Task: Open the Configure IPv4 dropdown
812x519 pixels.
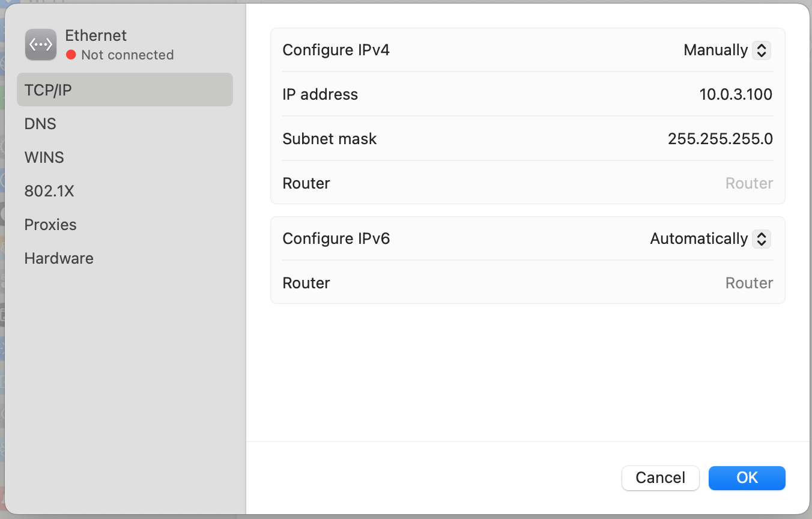Action: tap(727, 50)
